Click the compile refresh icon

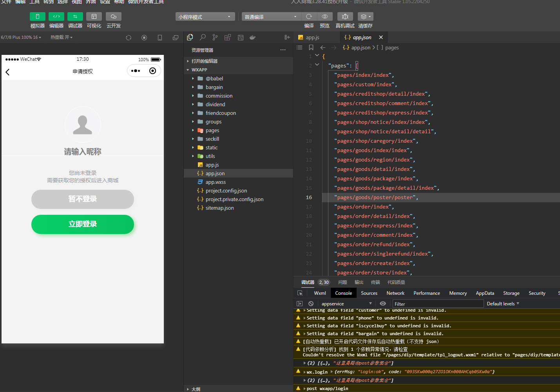[x=309, y=16]
